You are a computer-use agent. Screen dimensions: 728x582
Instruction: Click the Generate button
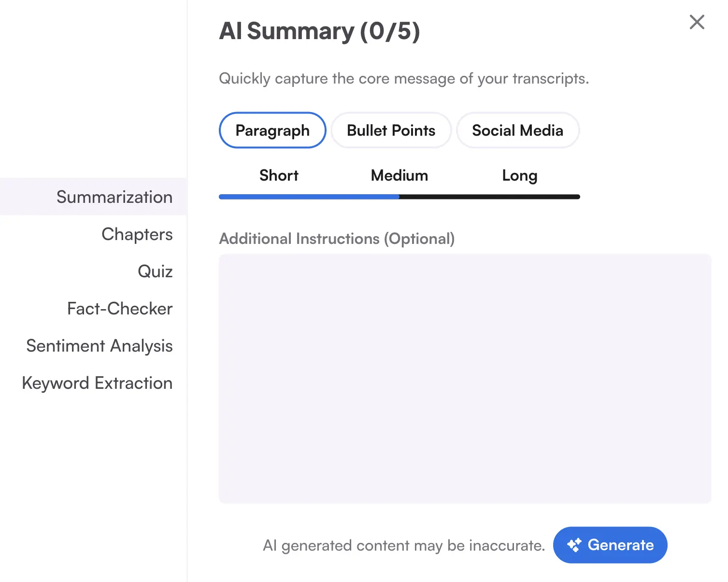click(610, 545)
